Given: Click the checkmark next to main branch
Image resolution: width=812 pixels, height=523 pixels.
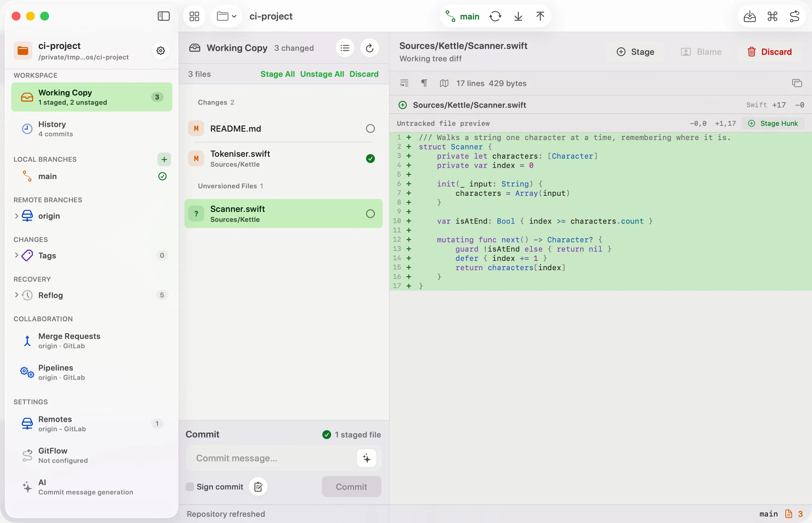Looking at the screenshot, I should pyautogui.click(x=162, y=176).
